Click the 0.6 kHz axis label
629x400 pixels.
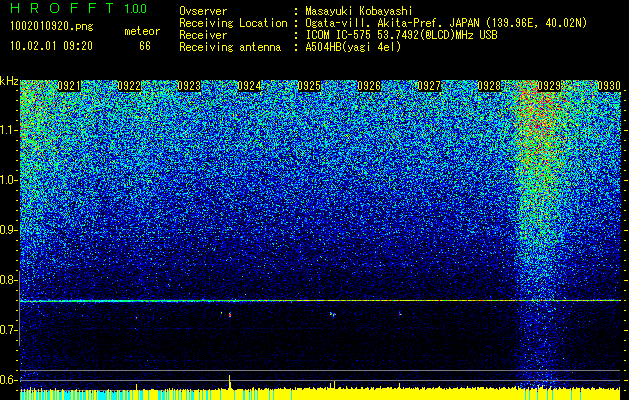pyautogui.click(x=9, y=380)
